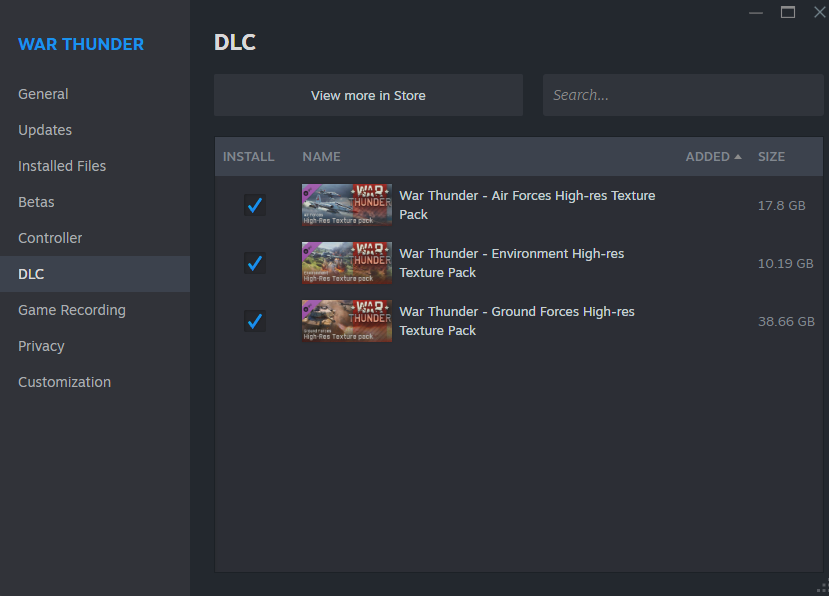Minimize the properties window

coord(756,12)
